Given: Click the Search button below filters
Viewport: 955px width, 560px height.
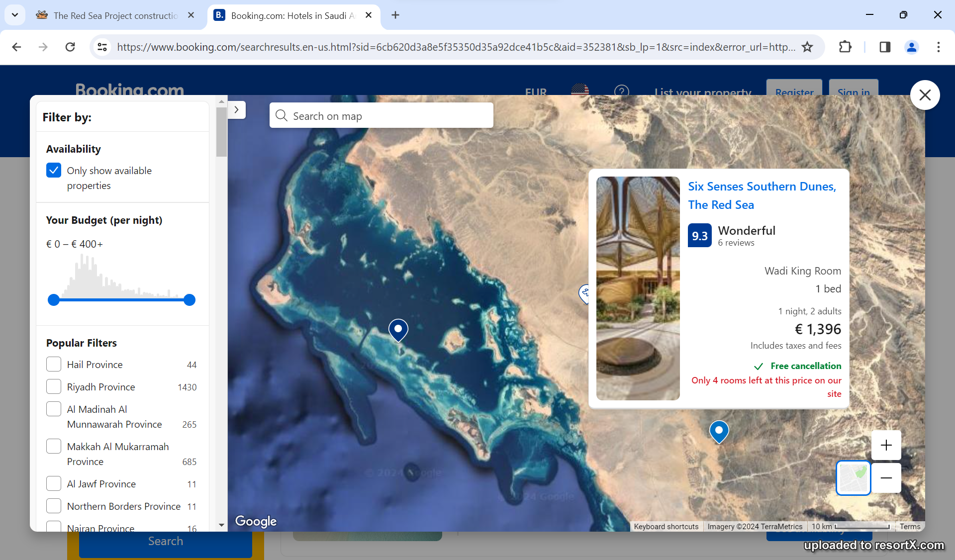Looking at the screenshot, I should tap(166, 542).
